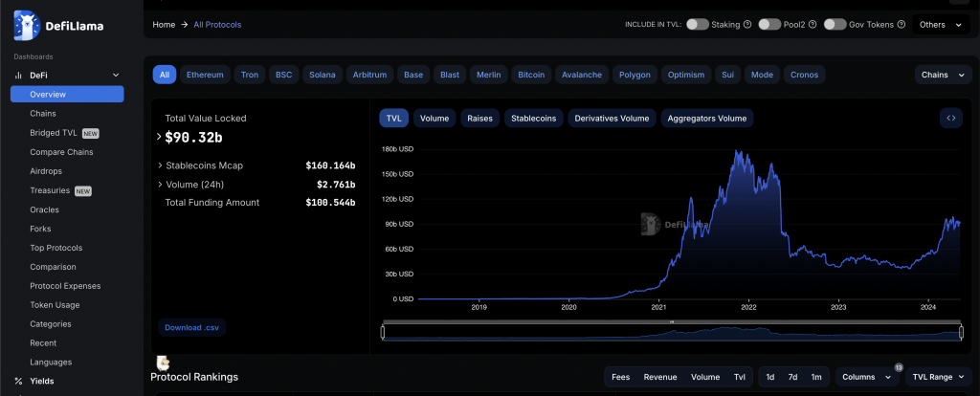Screen dimensions: 980x396
Task: Click the Yields percent icon in sidebar
Action: pyautogui.click(x=18, y=381)
